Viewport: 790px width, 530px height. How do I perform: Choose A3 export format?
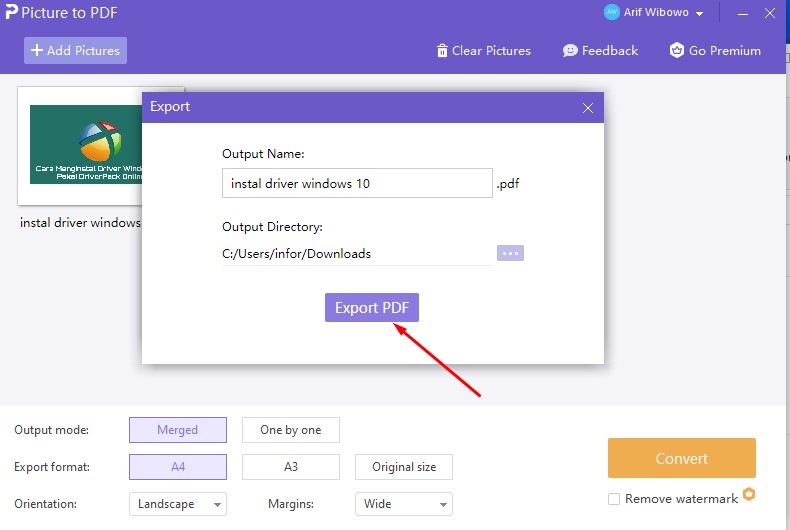(x=290, y=467)
